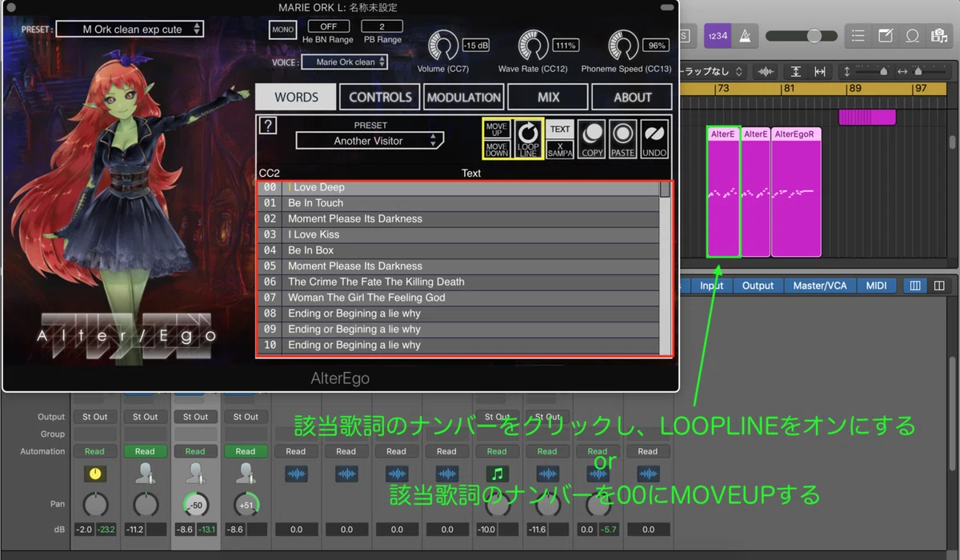Click the waveform zoom icon
Viewport: 960px width, 560px height.
click(x=766, y=72)
